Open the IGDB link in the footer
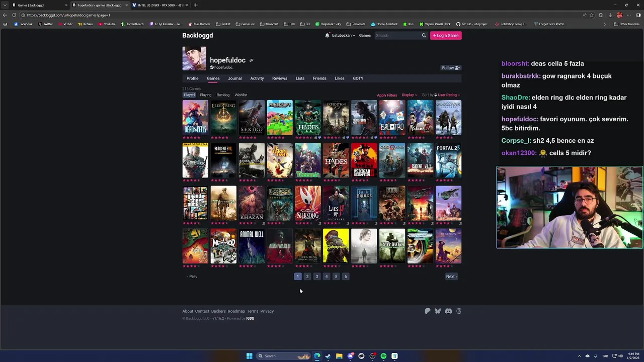Viewport: 644px width, 362px height. point(250,319)
